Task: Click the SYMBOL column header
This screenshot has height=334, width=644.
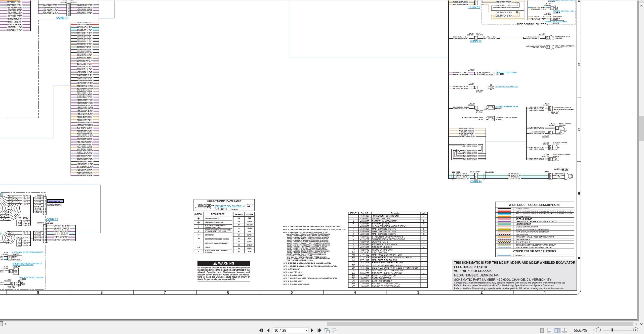Action: pyautogui.click(x=198, y=214)
